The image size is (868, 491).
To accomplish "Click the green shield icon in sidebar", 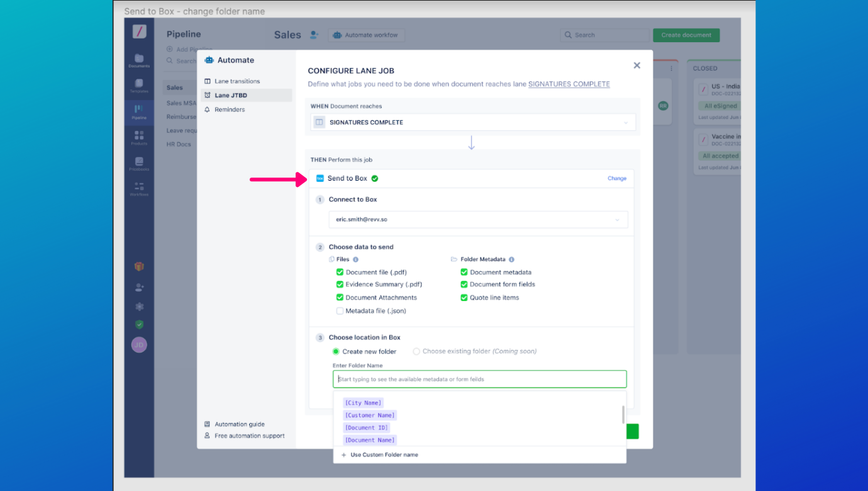I will (x=139, y=325).
